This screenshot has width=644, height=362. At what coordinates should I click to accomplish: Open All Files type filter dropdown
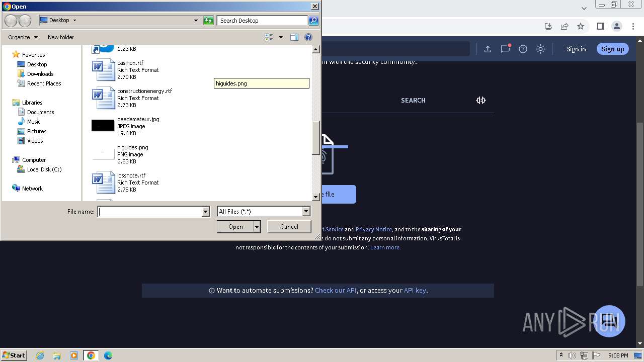tap(306, 212)
